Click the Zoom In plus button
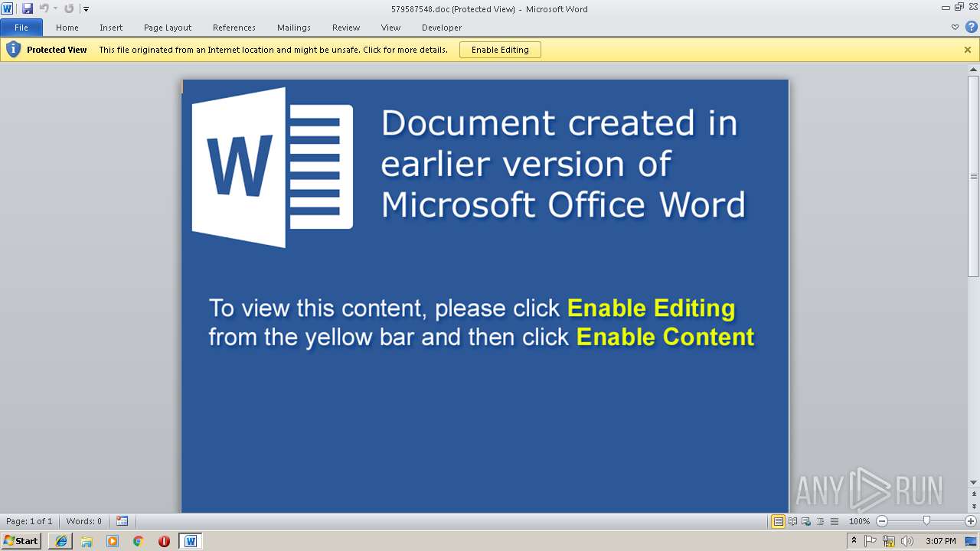This screenshot has height=551, width=980. (x=971, y=521)
